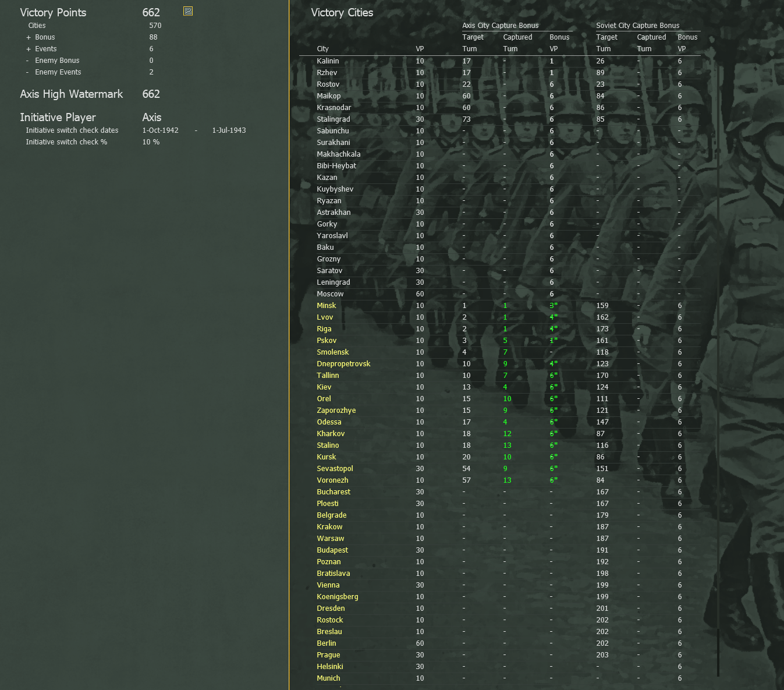Click the Enemy Events row label
The width and height of the screenshot is (784, 690).
pos(58,72)
